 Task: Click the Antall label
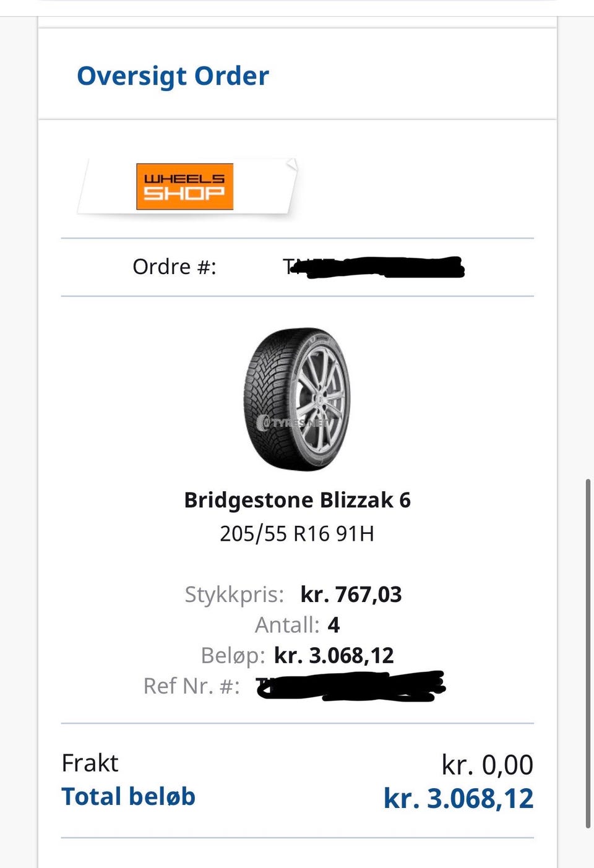286,625
